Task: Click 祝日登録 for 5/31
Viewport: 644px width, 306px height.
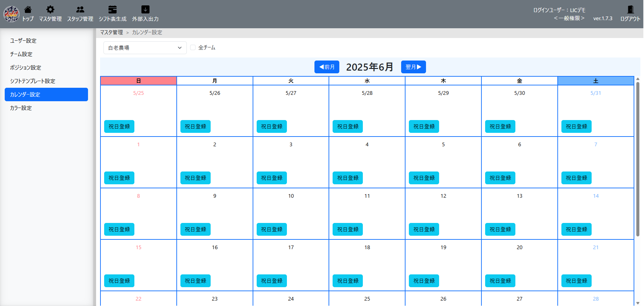Action: pos(576,126)
